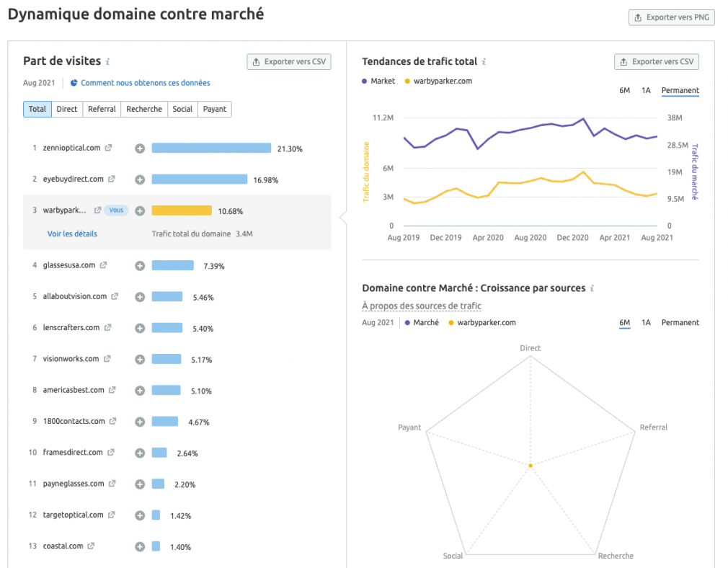The height and width of the screenshot is (568, 728).
Task: Export Part de visites to CSV
Action: (x=289, y=62)
